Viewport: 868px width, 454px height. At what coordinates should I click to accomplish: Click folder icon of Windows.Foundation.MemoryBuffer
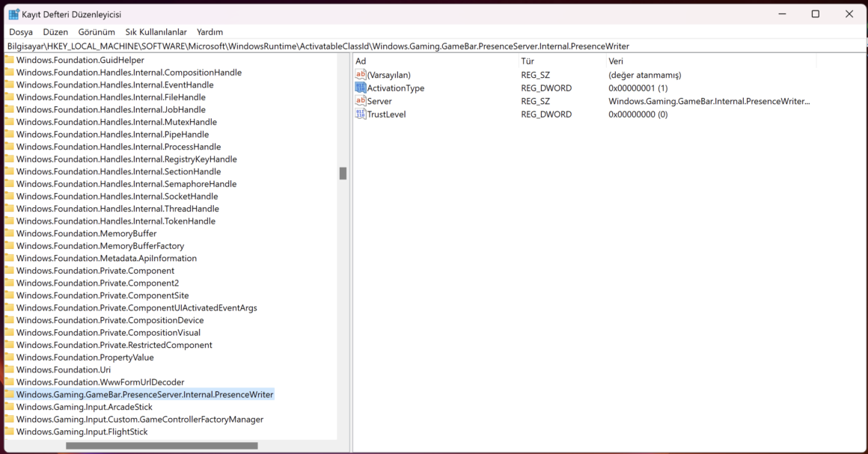10,233
